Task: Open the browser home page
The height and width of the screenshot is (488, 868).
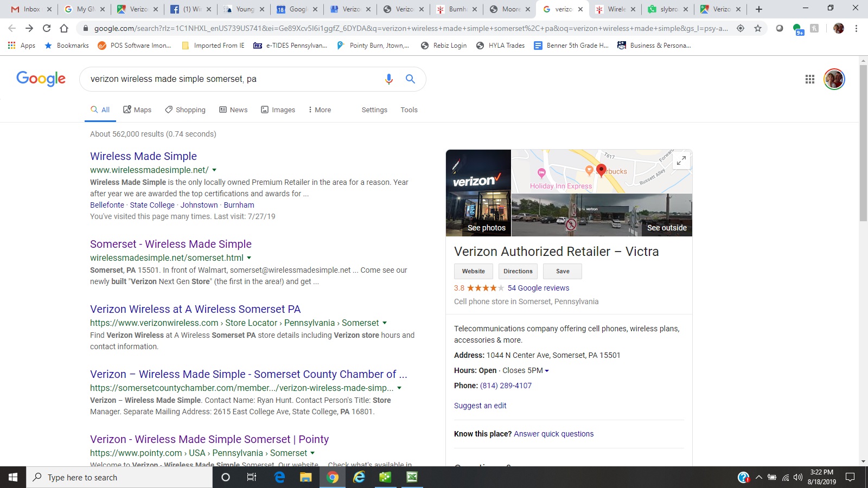Action: point(64,28)
